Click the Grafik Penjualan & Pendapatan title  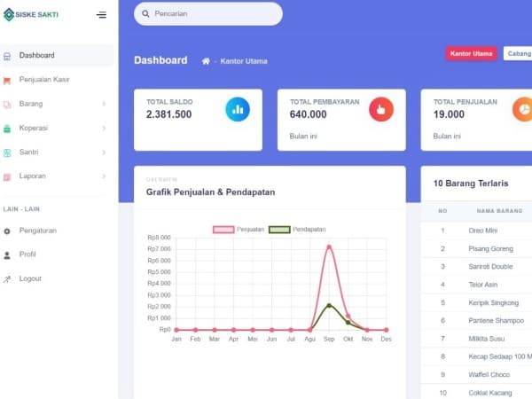[x=210, y=192]
